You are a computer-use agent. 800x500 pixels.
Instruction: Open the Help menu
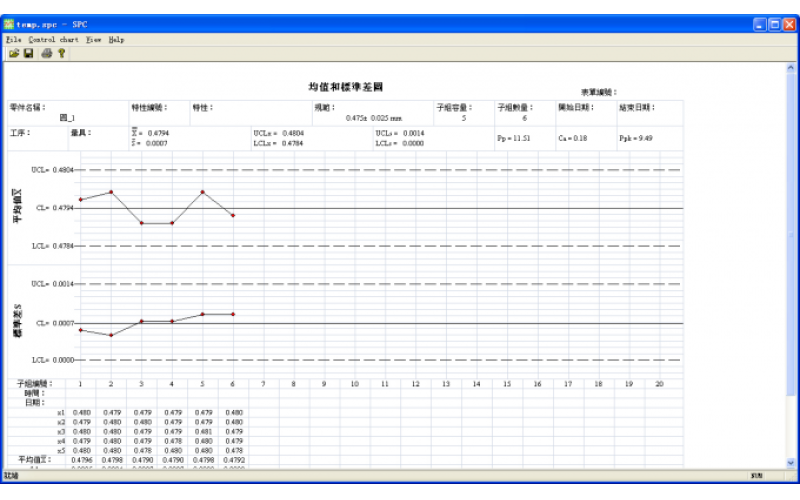[x=116, y=39]
